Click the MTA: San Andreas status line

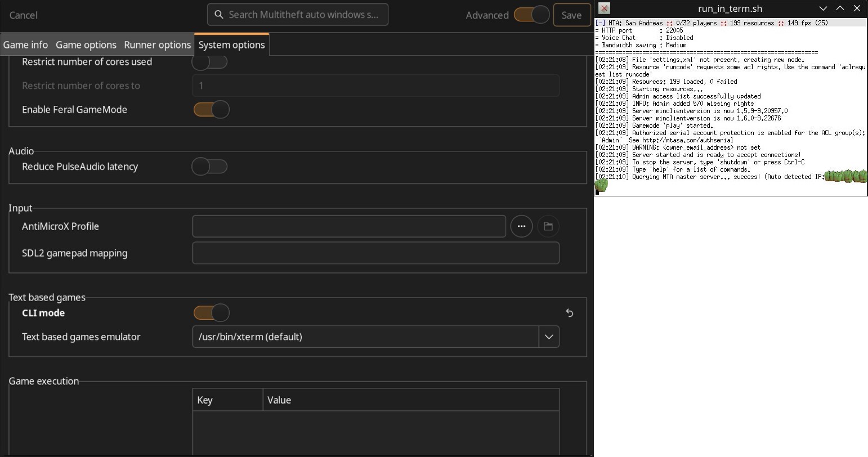(730, 23)
